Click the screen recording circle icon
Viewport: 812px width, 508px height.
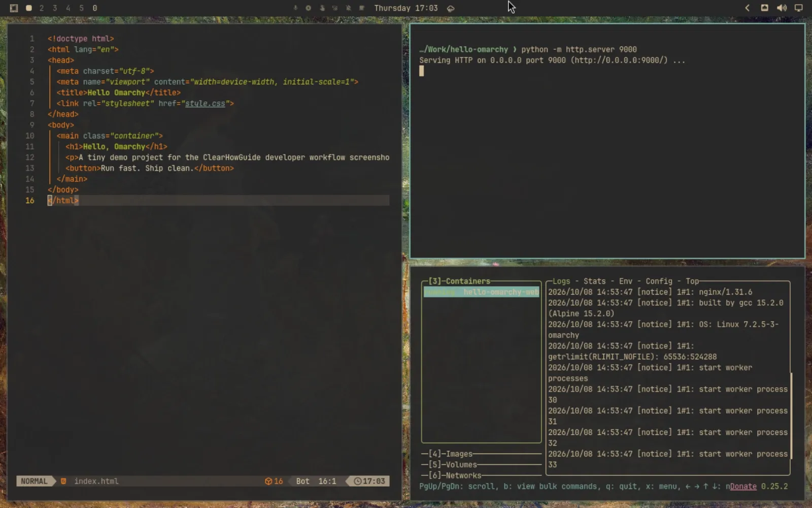point(309,8)
